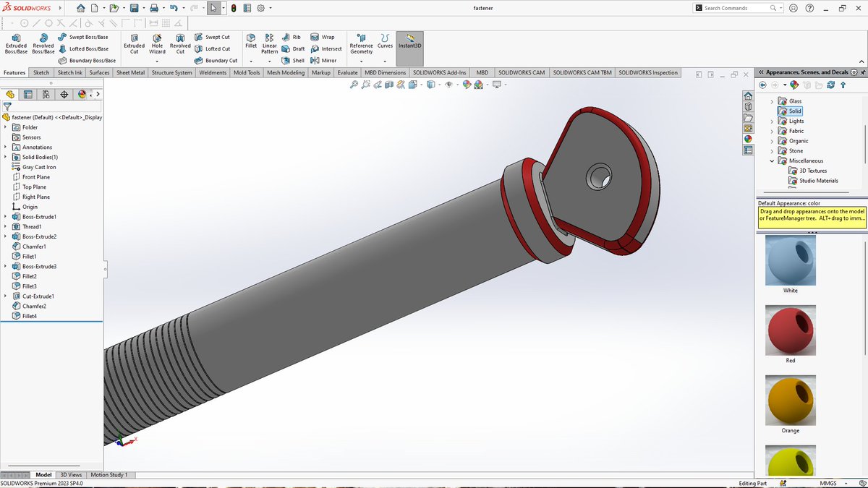The image size is (868, 488).
Task: Select the Revolved Cut tool
Action: 180,43
